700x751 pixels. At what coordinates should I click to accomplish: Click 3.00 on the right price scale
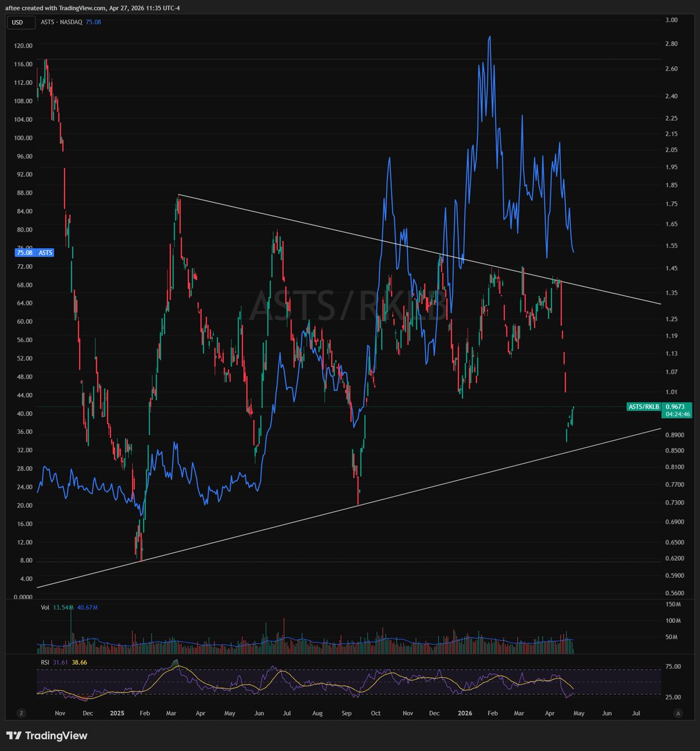(672, 20)
